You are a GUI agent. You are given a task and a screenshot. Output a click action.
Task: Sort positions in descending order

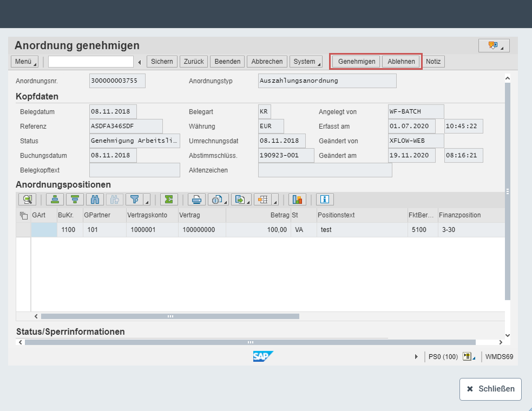pyautogui.click(x=75, y=199)
